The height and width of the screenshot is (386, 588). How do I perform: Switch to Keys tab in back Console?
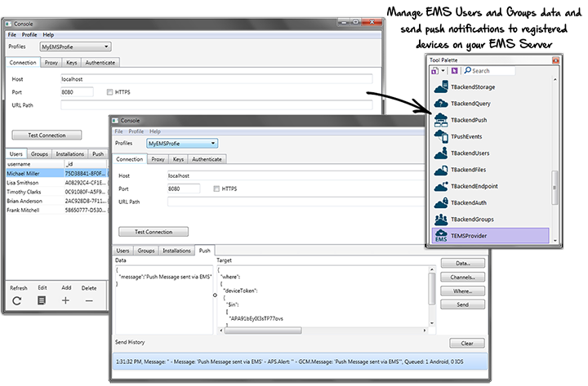pyautogui.click(x=72, y=63)
